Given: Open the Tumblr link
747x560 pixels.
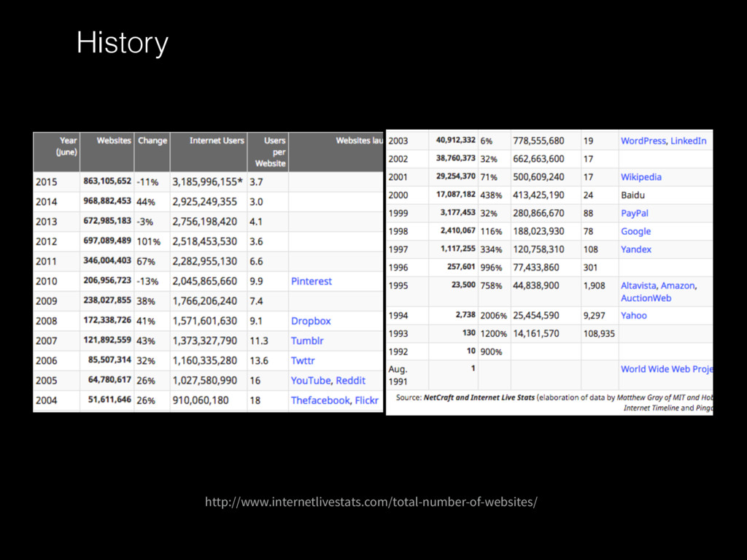Looking at the screenshot, I should tap(307, 341).
